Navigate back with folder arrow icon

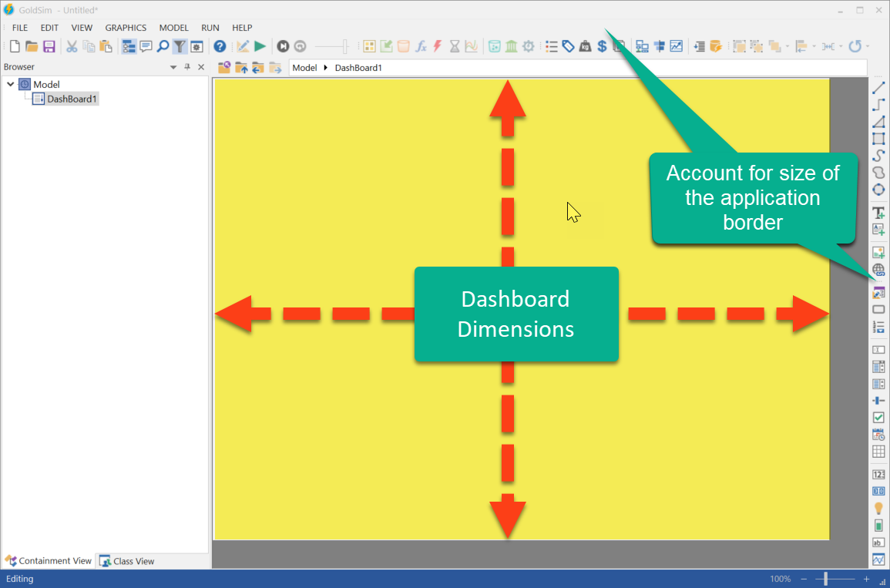258,68
